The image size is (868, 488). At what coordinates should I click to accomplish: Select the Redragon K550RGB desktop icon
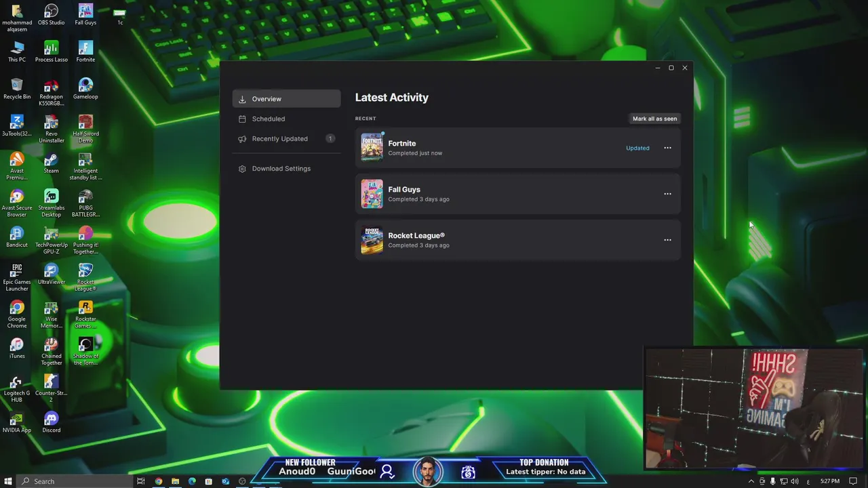tap(51, 92)
